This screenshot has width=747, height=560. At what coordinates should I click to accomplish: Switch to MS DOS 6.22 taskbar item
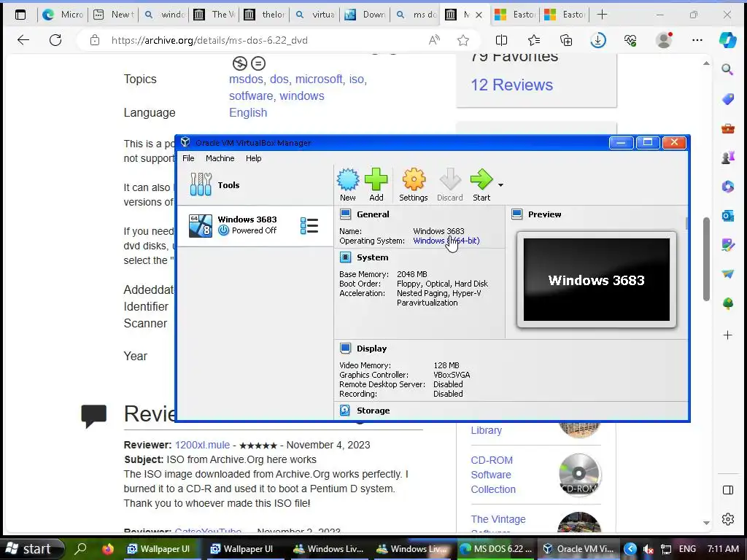click(x=496, y=549)
